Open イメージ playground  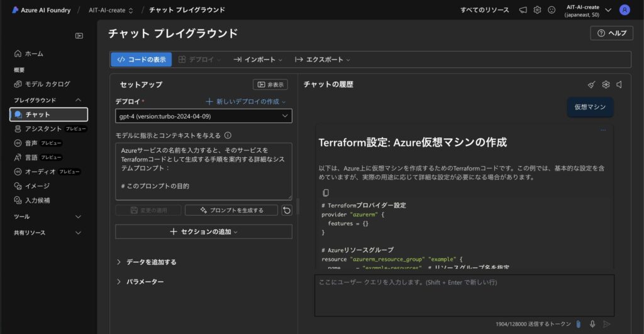(x=32, y=186)
